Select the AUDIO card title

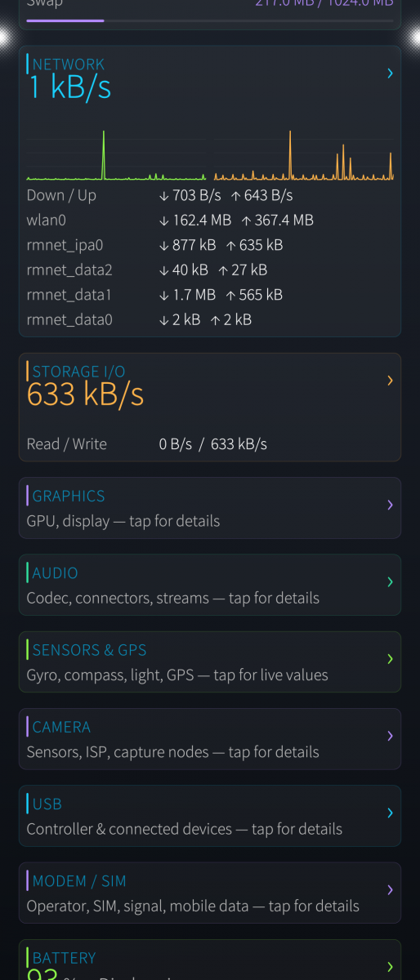point(56,572)
